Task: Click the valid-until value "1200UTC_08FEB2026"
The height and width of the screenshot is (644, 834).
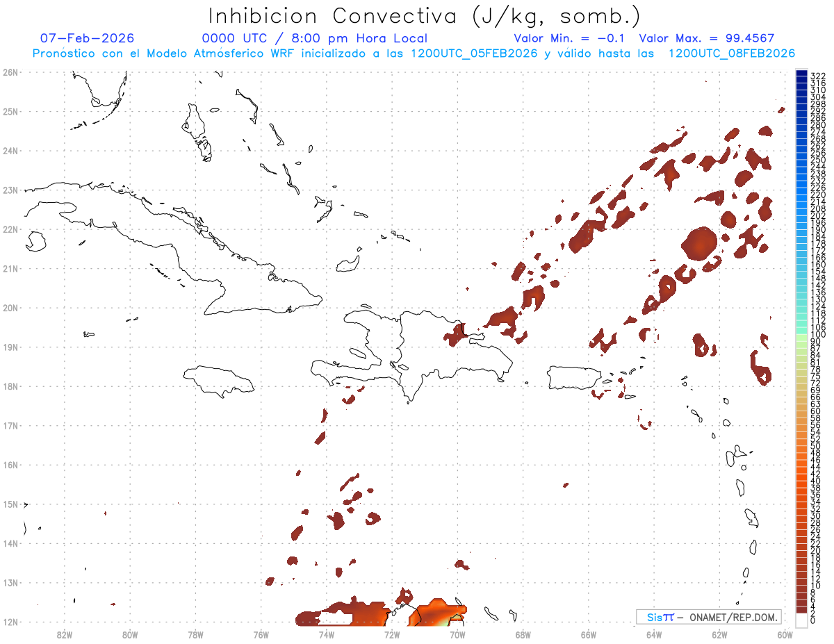Action: click(732, 53)
